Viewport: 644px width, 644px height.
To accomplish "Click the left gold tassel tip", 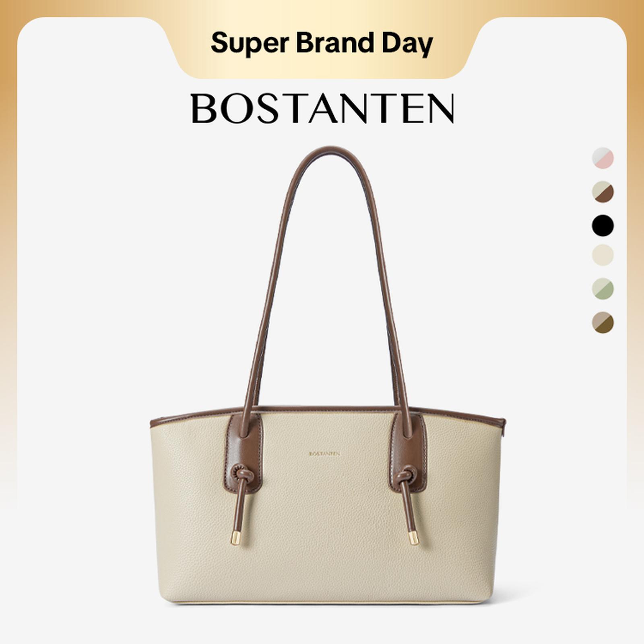I will pos(235,538).
